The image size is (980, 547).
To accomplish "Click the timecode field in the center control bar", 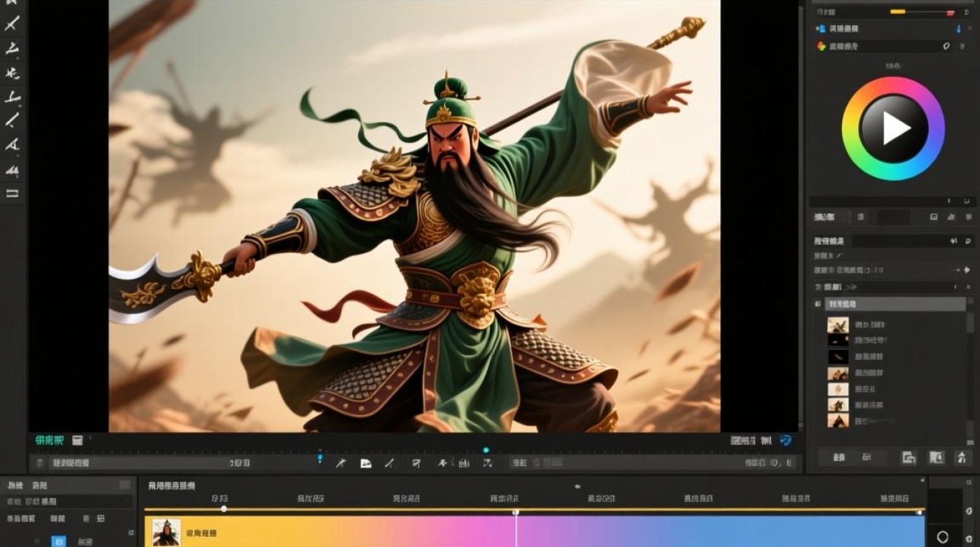I will click(240, 463).
